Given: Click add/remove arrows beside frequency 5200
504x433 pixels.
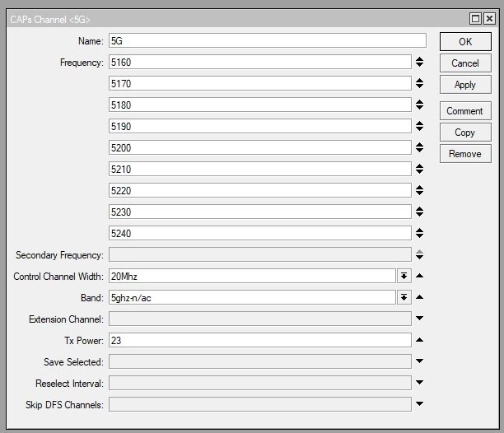Looking at the screenshot, I should tap(419, 147).
